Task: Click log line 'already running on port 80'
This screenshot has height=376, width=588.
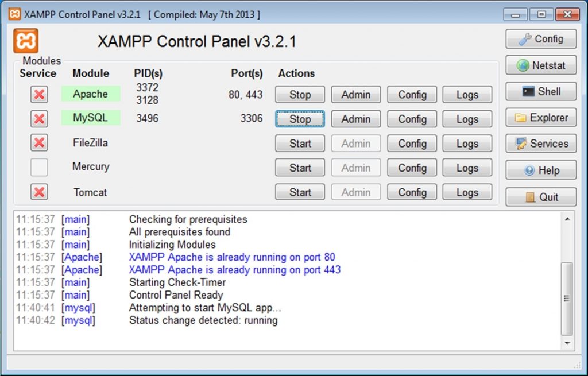Action: pos(232,257)
